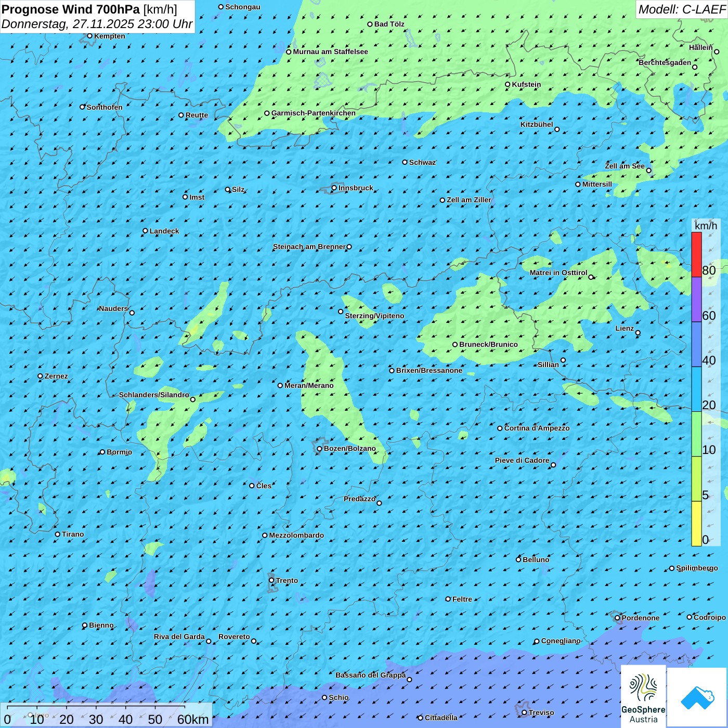728x728 pixels.
Task: Click the Matrei in Osttirol label
Action: (558, 272)
